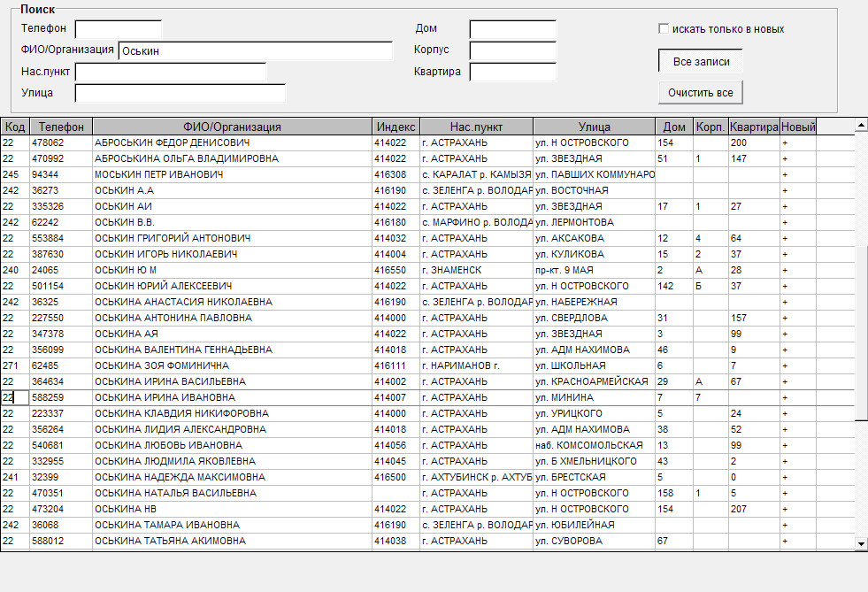
Task: Select row ОСЬКИНА ЛЮБОВЬ ИВАНОВНА
Action: 427,445
